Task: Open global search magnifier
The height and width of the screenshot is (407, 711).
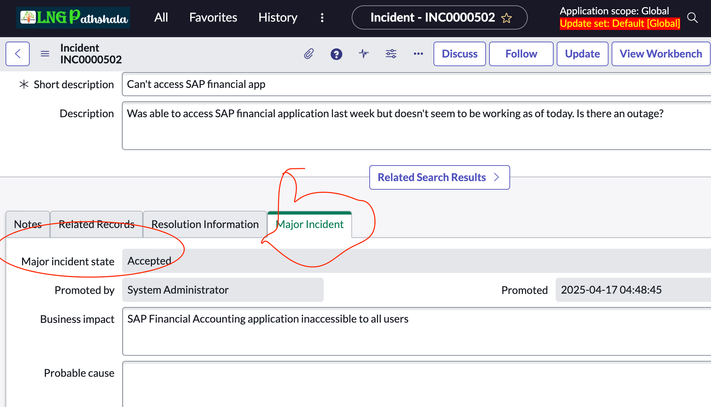Action: click(692, 18)
